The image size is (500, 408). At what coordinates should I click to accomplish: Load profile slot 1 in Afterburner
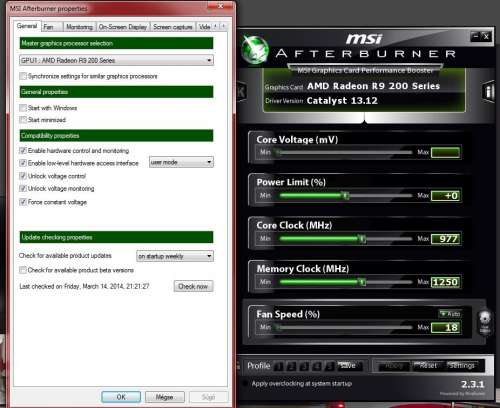coord(278,366)
